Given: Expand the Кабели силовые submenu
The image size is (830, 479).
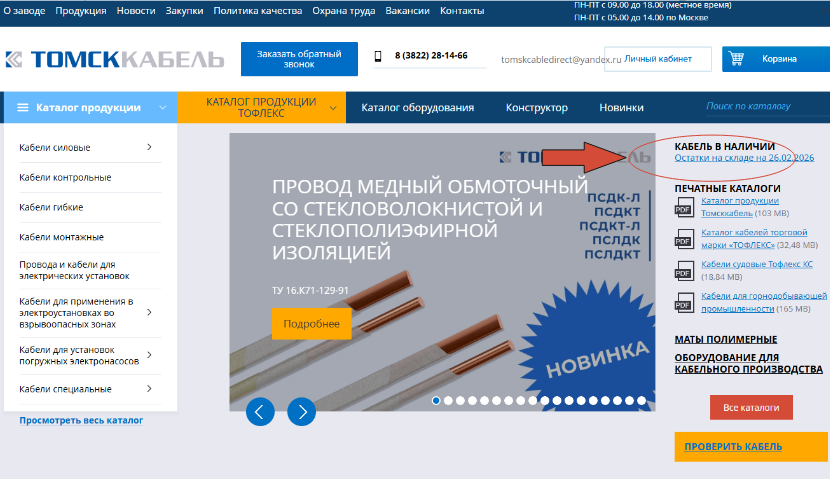Looking at the screenshot, I should (x=149, y=148).
